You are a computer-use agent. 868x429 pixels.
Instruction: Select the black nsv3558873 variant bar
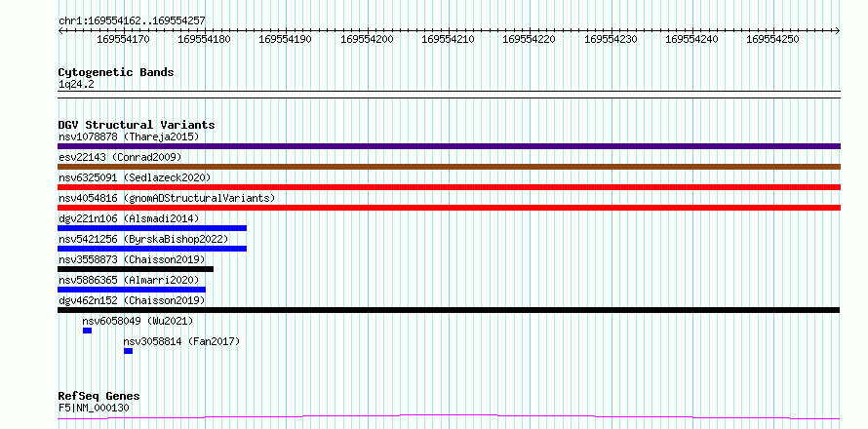click(136, 269)
